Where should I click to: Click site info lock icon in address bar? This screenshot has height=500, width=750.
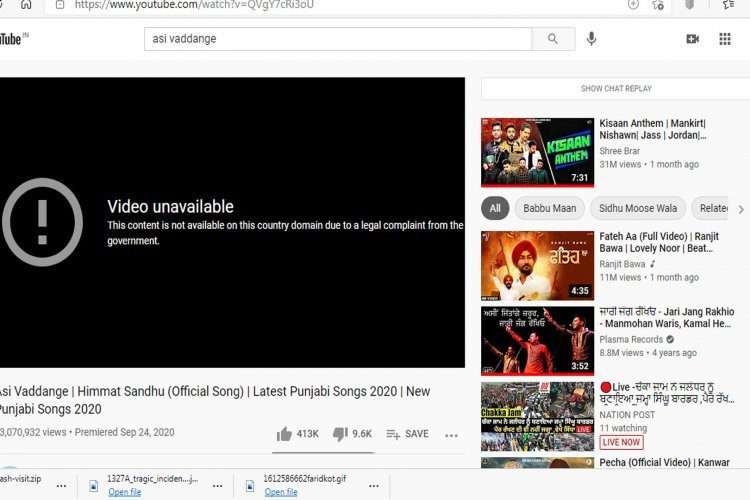(60, 5)
